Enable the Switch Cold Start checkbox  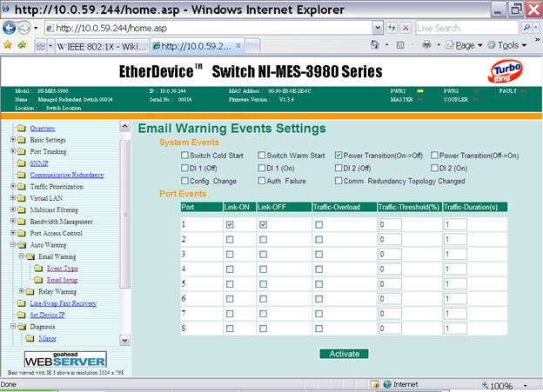click(171, 156)
